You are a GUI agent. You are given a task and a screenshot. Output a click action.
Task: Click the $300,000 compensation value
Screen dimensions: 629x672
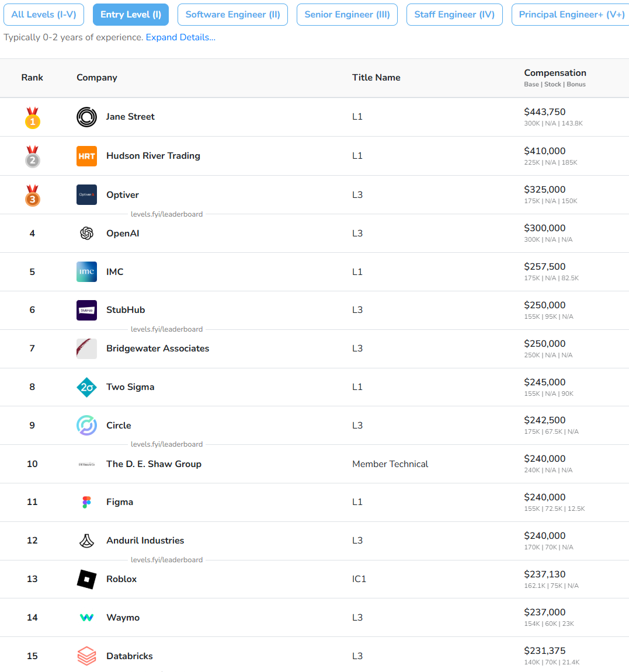coord(545,228)
